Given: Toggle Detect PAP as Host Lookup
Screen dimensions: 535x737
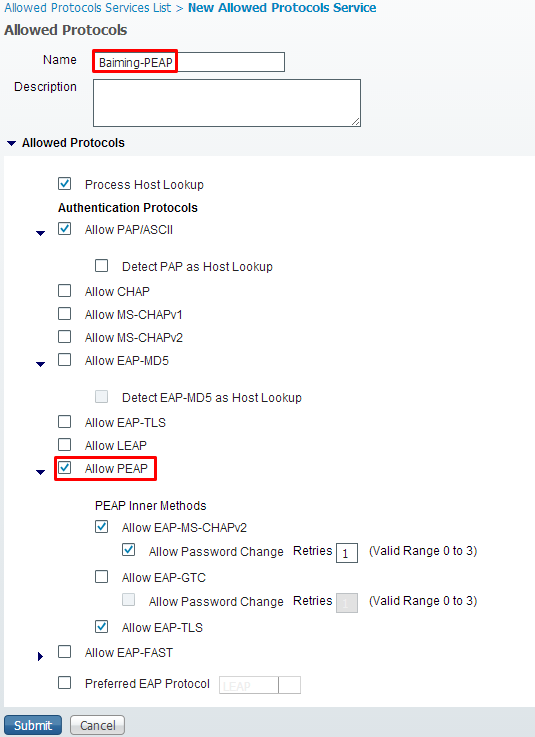Looking at the screenshot, I should point(102,266).
